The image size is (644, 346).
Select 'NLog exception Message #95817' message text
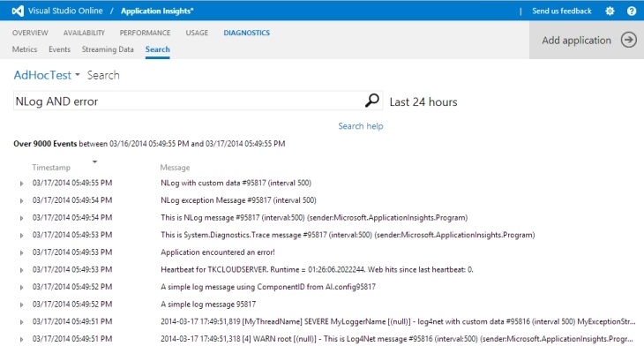pyautogui.click(x=238, y=200)
